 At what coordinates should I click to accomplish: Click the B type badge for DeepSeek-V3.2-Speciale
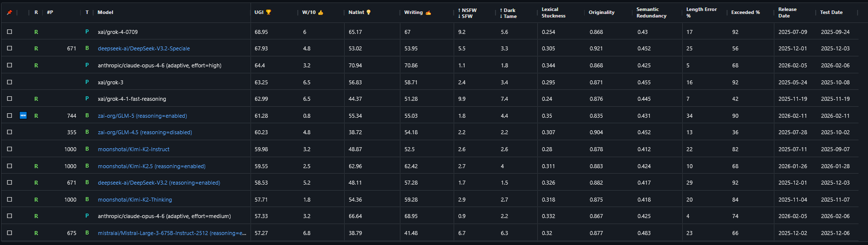[87, 48]
